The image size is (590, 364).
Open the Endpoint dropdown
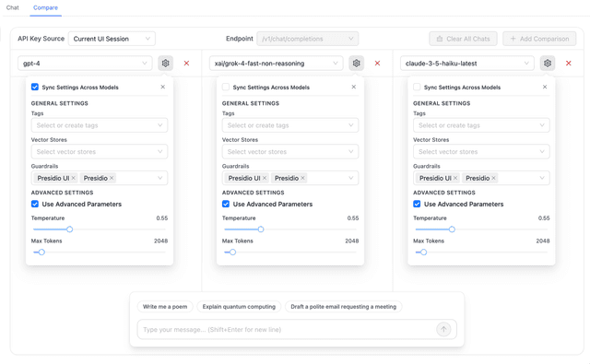point(307,39)
